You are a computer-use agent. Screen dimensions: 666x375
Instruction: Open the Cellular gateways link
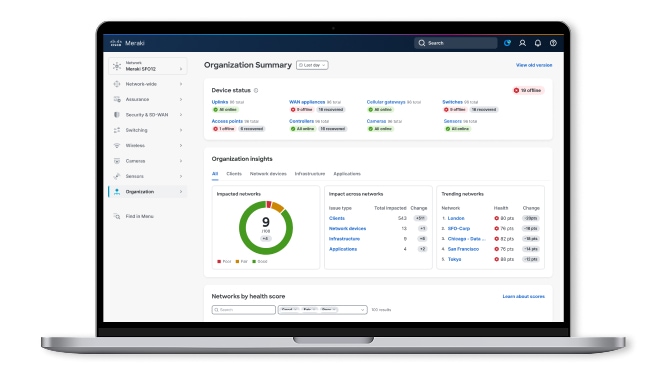(386, 102)
